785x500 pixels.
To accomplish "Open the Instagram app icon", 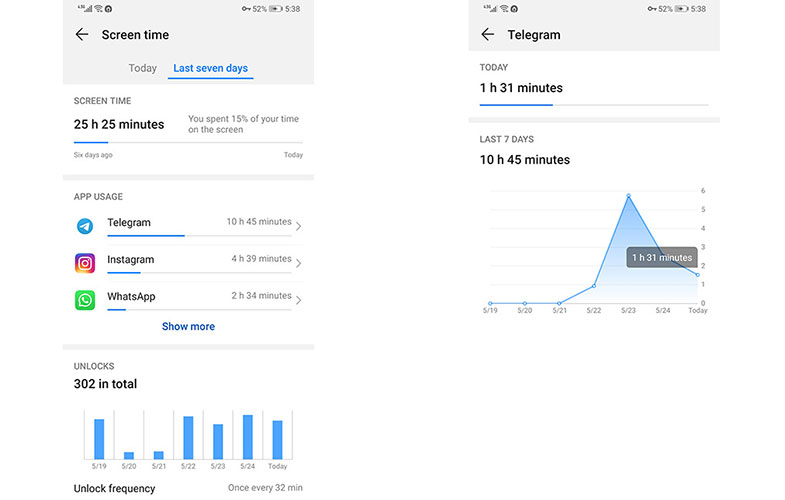I will pos(85,263).
